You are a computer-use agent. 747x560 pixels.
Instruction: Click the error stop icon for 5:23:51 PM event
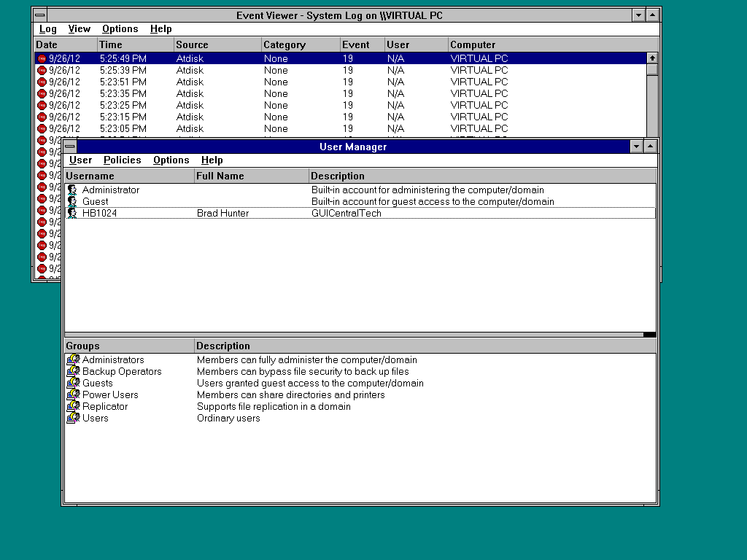point(42,82)
